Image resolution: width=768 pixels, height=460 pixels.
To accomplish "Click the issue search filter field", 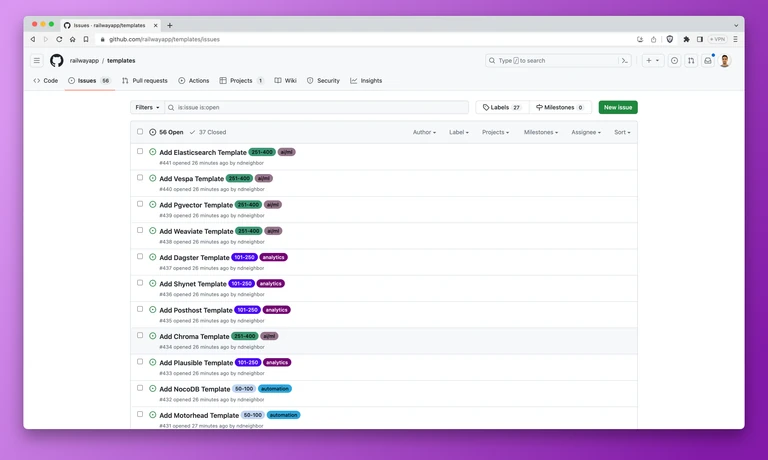I will pyautogui.click(x=316, y=107).
